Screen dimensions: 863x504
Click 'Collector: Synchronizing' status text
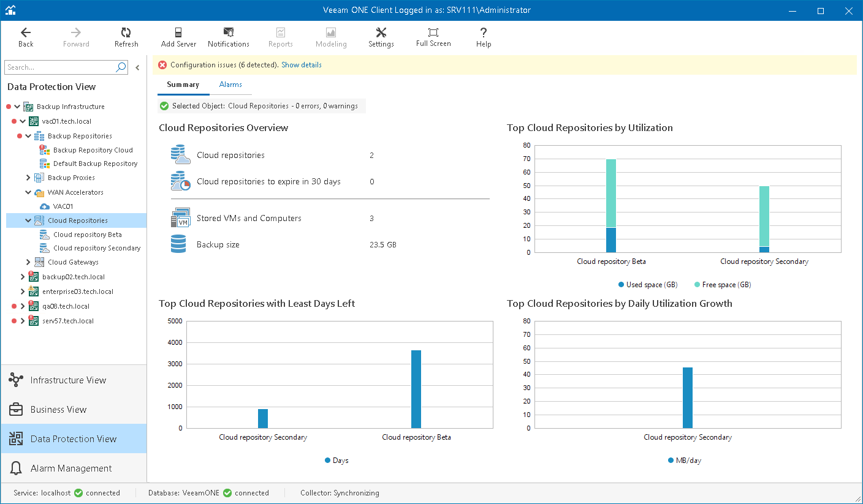point(340,493)
